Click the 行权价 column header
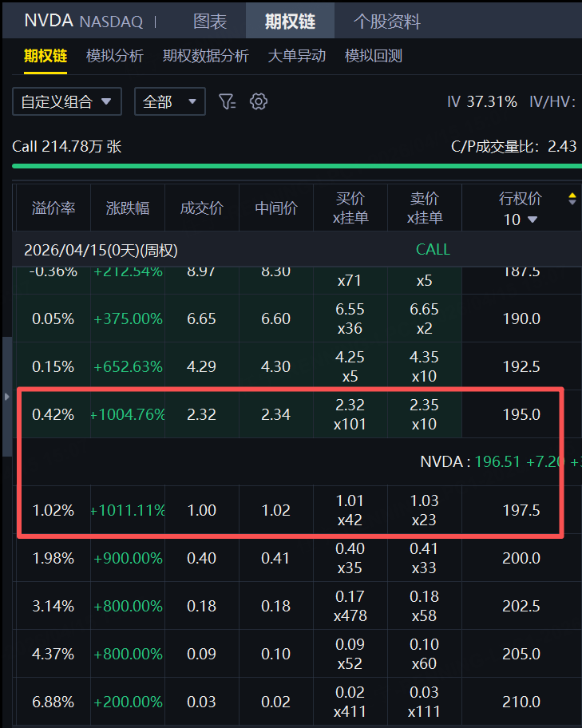The width and height of the screenshot is (582, 728). click(x=521, y=199)
